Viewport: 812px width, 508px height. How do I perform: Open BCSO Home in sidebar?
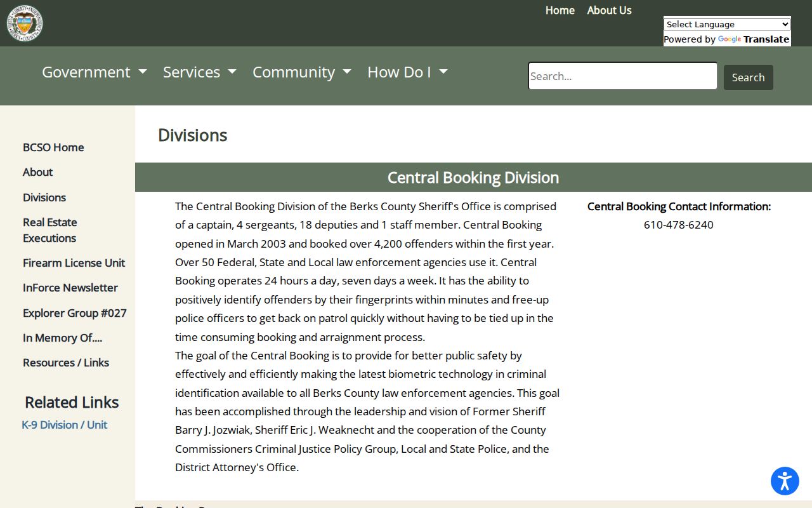pyautogui.click(x=53, y=147)
